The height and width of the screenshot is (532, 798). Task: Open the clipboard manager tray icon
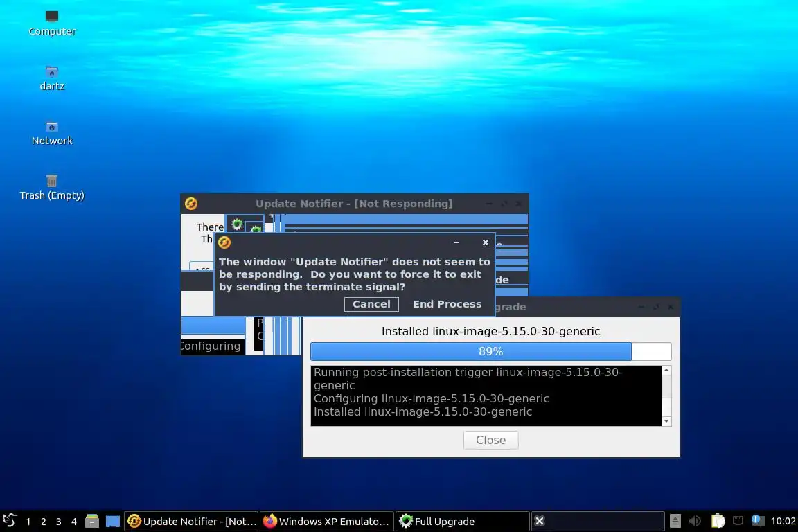point(718,521)
